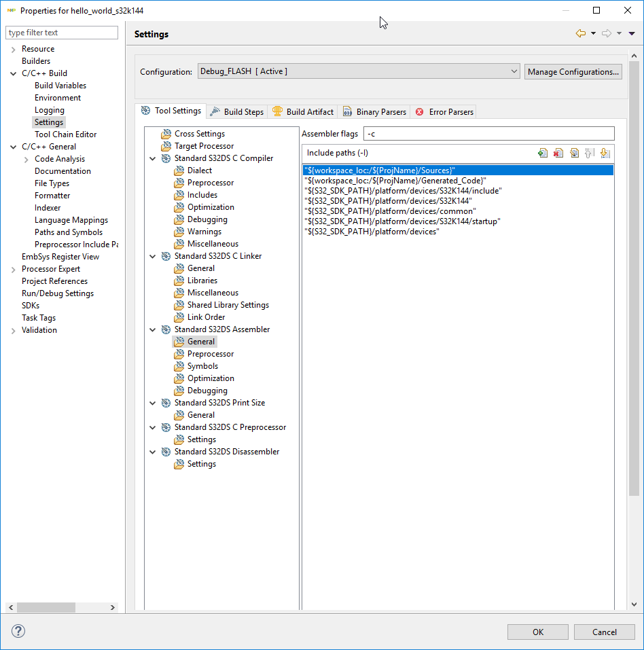Click the Cancel button
Image resolution: width=644 pixels, height=650 pixels.
(604, 632)
